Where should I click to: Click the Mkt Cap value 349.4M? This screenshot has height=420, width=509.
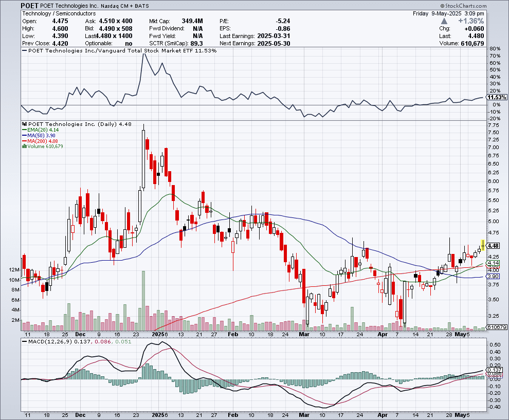[192, 21]
